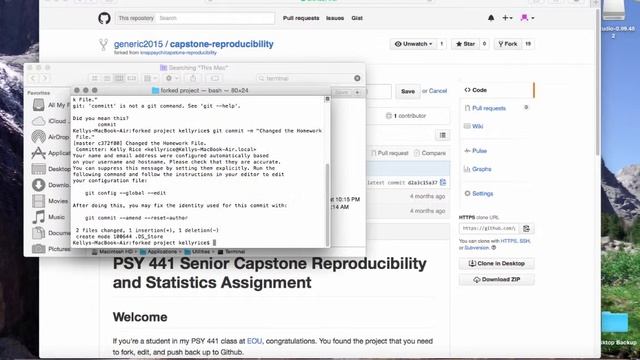Image resolution: width=640 pixels, height=360 pixels.
Task: Switch Finder to icon view
Action: (x=95, y=78)
